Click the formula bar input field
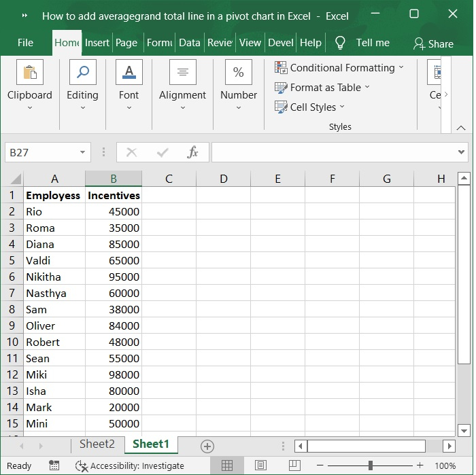476x475 pixels. click(334, 152)
